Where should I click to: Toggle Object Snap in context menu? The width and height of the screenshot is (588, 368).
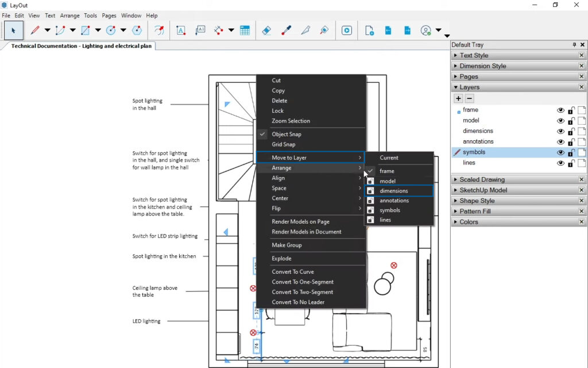point(287,134)
